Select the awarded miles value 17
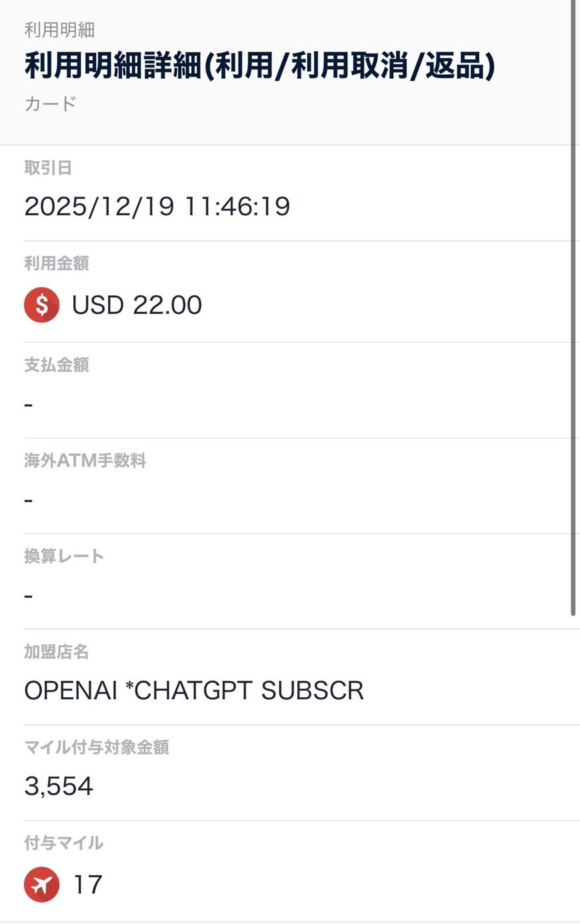The image size is (580, 924). tap(87, 885)
